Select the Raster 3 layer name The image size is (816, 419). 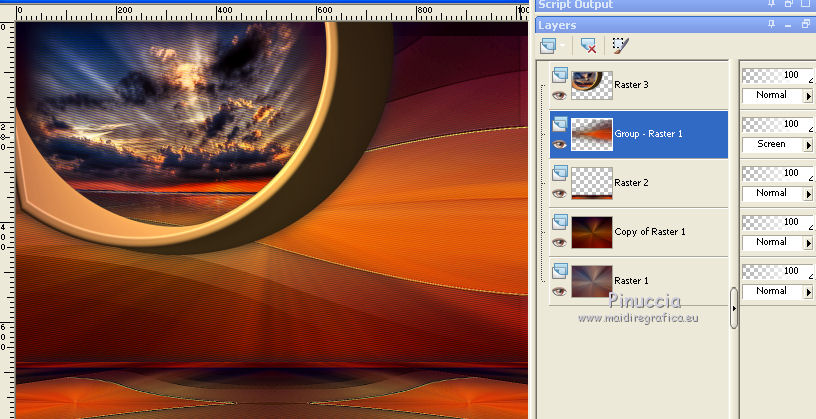pos(631,85)
